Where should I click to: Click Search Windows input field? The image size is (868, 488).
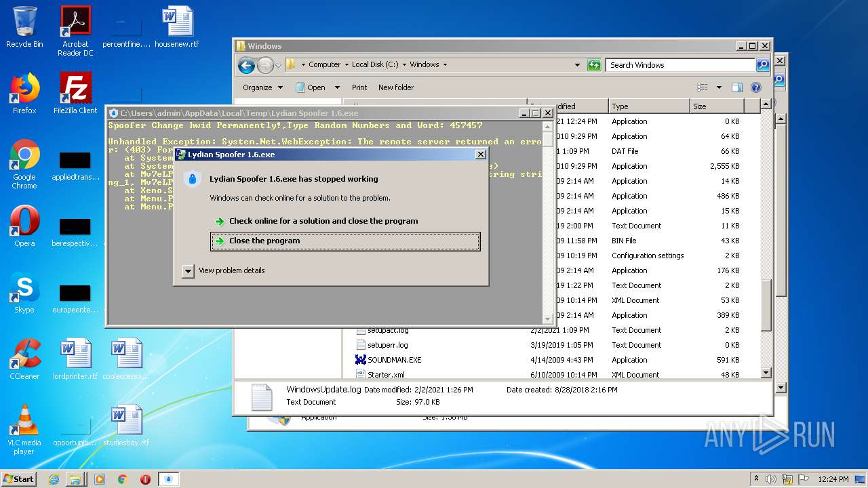pos(680,65)
